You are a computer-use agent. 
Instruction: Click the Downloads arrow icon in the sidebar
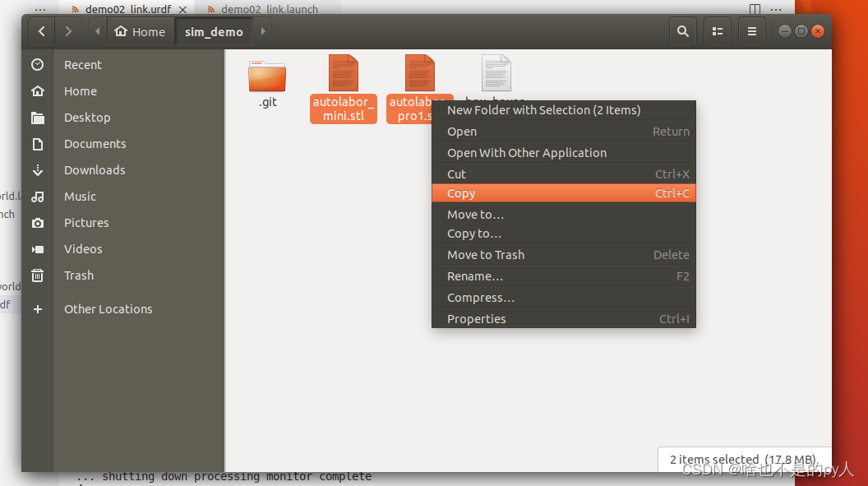coord(38,170)
